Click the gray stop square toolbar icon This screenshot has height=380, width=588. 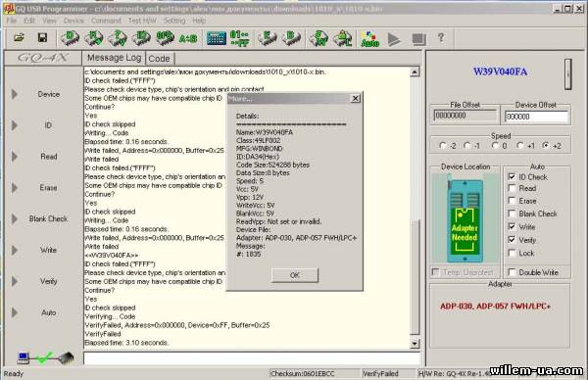[418, 39]
